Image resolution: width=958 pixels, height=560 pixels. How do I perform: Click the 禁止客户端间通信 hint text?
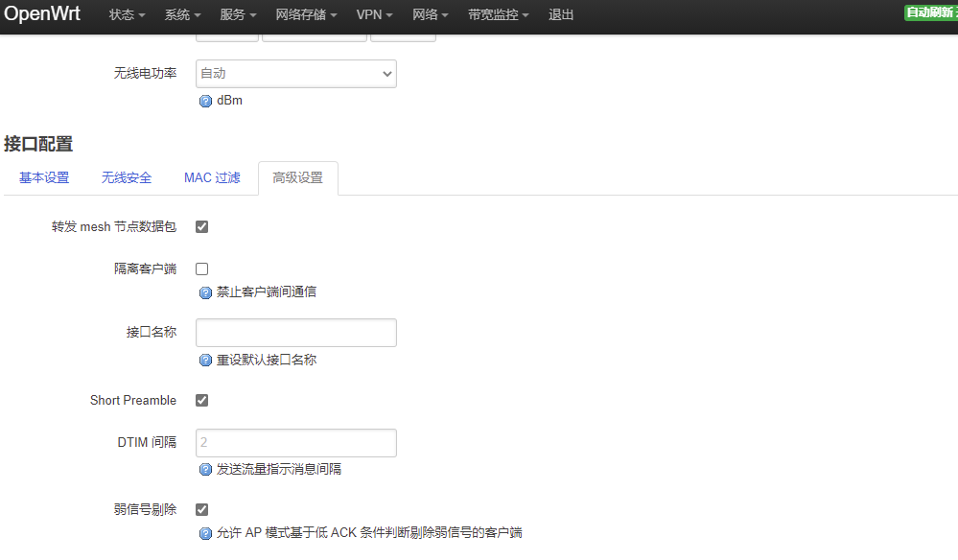pos(267,292)
